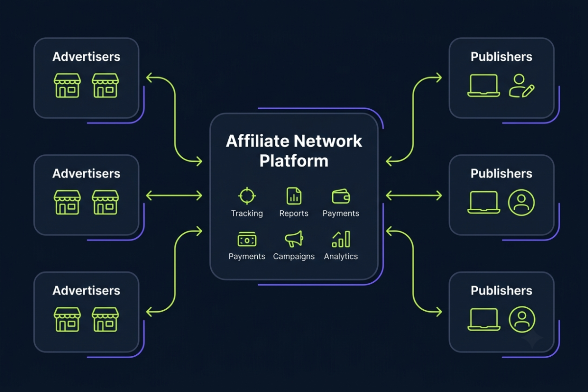Click second storefront icon in top Advertisers card
588x392 pixels.
point(105,85)
